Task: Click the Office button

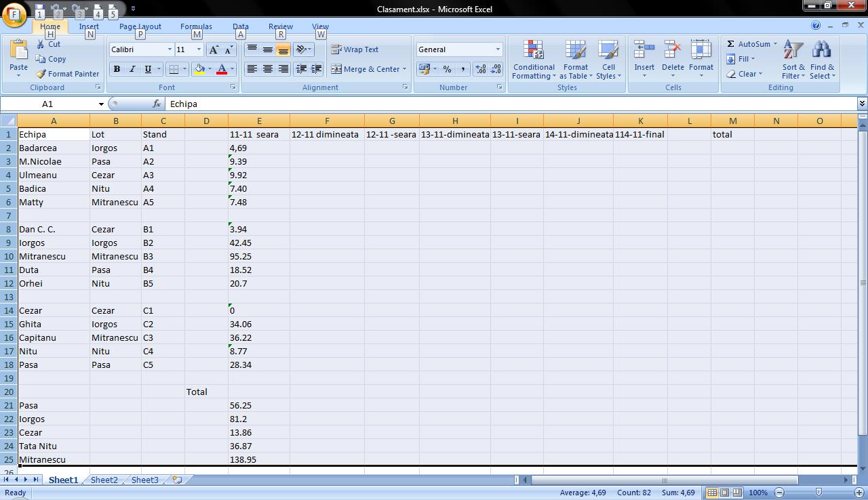Action: coord(14,14)
